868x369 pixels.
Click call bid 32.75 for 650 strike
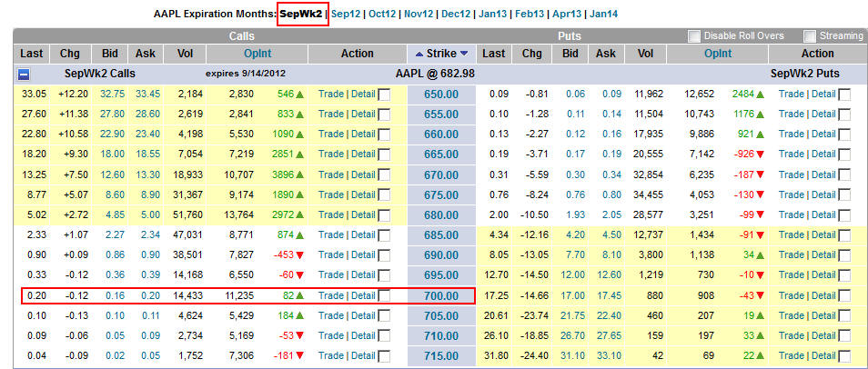point(113,94)
